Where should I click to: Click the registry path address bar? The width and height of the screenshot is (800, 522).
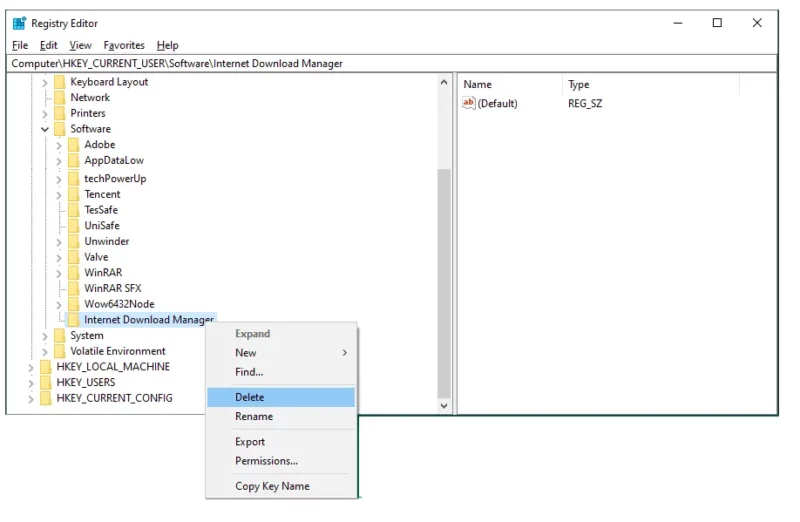coord(393,64)
